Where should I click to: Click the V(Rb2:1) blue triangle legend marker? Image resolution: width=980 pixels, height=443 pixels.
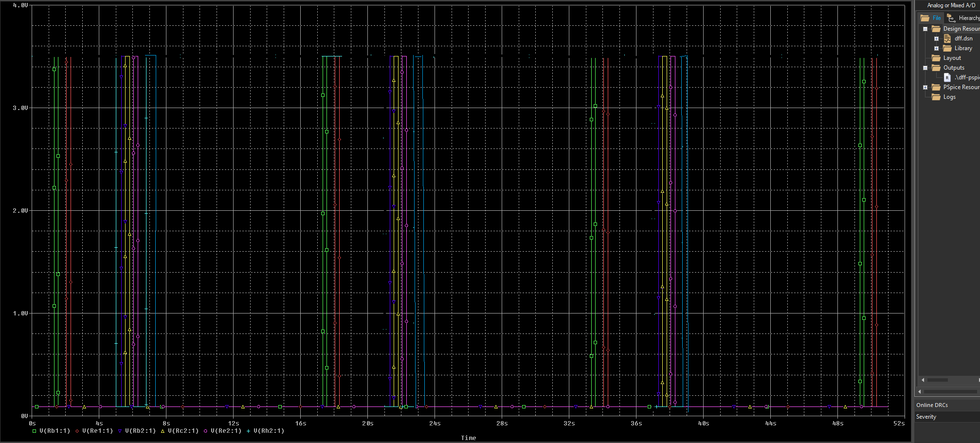click(x=120, y=431)
